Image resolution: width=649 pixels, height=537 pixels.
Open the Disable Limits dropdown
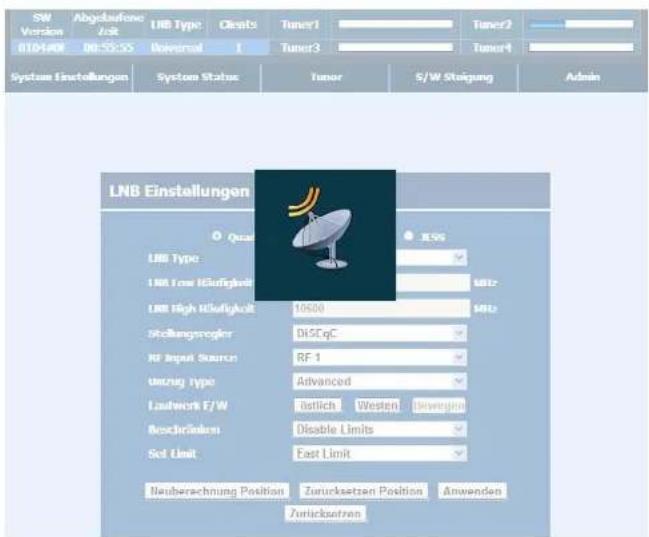[x=380, y=429]
